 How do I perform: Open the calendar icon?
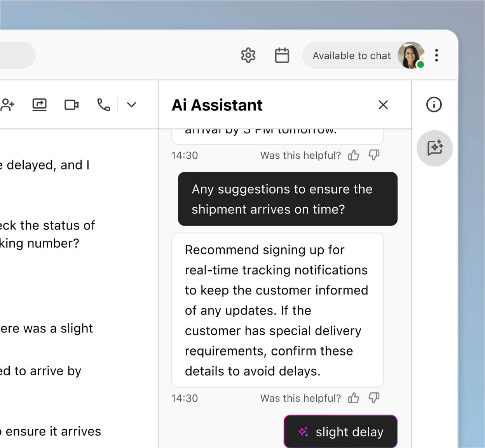[282, 56]
